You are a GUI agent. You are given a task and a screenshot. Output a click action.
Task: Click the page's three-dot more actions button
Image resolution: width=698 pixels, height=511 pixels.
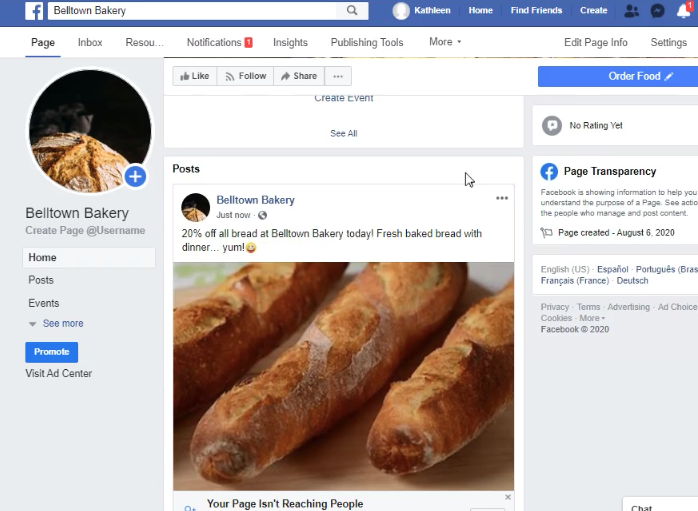pos(338,76)
